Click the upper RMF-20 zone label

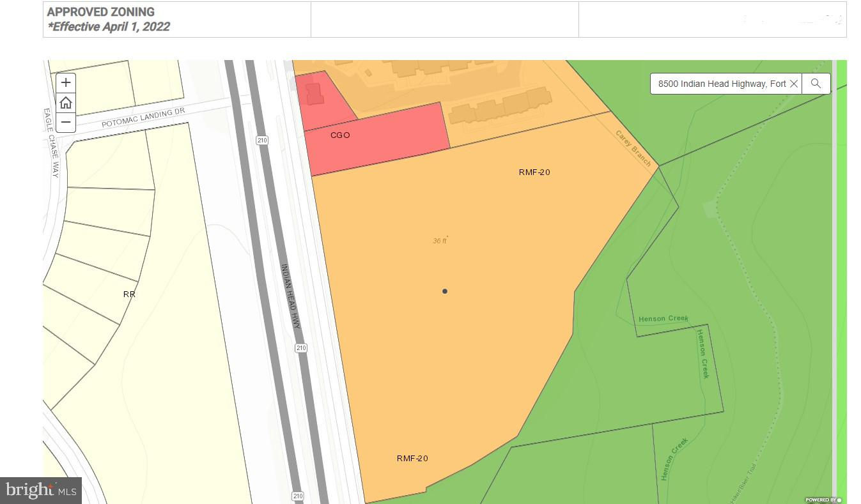coord(534,172)
